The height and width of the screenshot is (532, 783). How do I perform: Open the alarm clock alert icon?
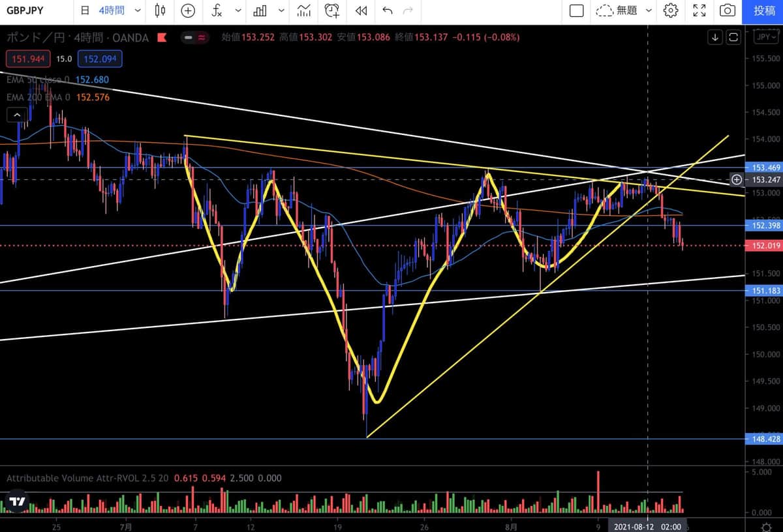pos(332,10)
